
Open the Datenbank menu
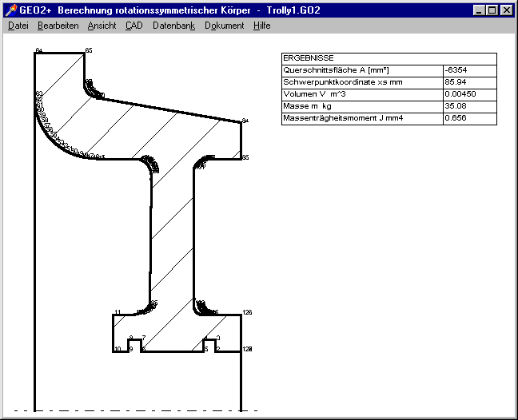173,26
